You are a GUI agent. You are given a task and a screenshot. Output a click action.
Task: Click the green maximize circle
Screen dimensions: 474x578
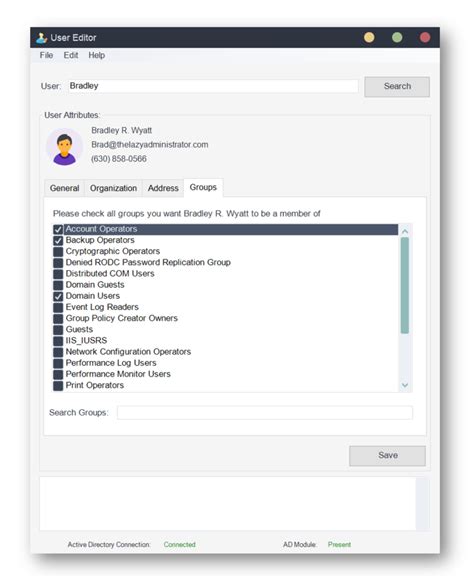pyautogui.click(x=397, y=38)
